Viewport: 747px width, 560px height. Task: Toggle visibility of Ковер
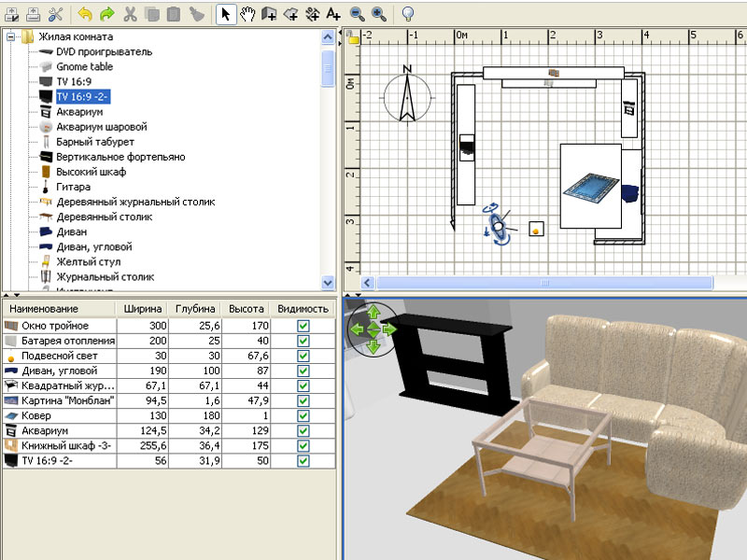click(x=303, y=415)
